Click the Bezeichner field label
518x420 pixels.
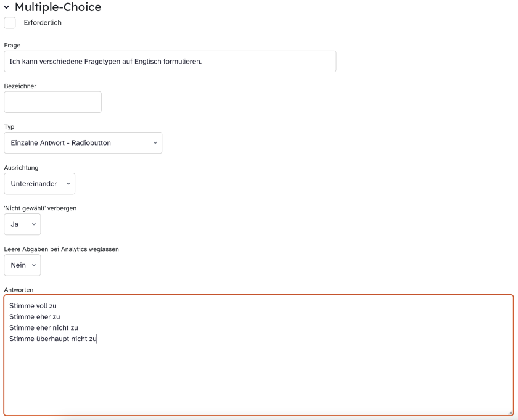tap(20, 86)
